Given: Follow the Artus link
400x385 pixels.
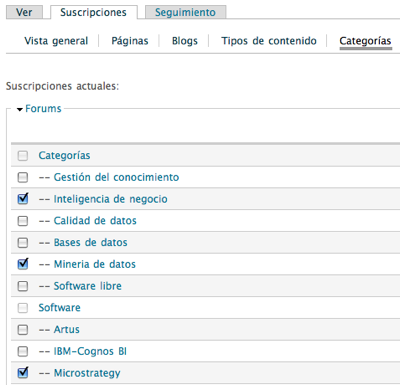Looking at the screenshot, I should (67, 329).
